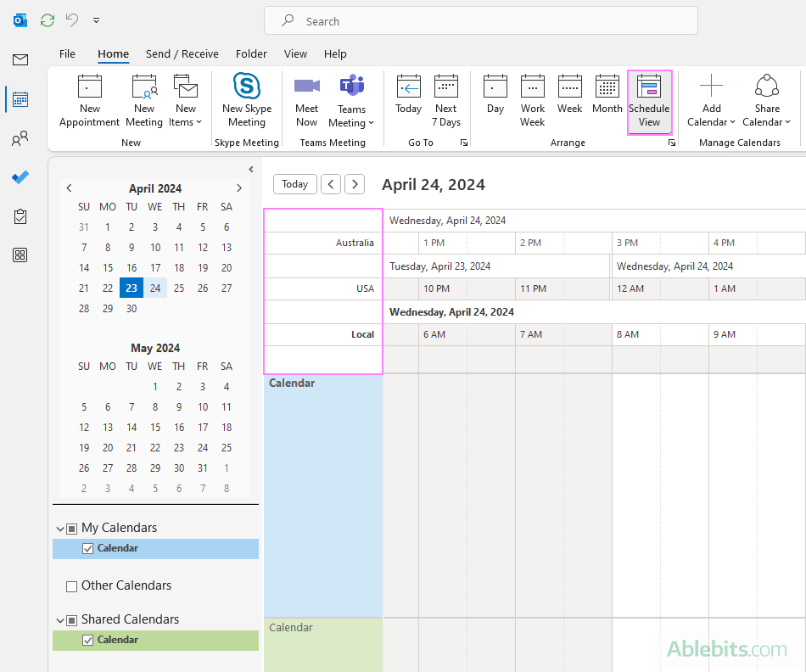Uncheck the Calendar under Shared Calendars

click(x=88, y=640)
